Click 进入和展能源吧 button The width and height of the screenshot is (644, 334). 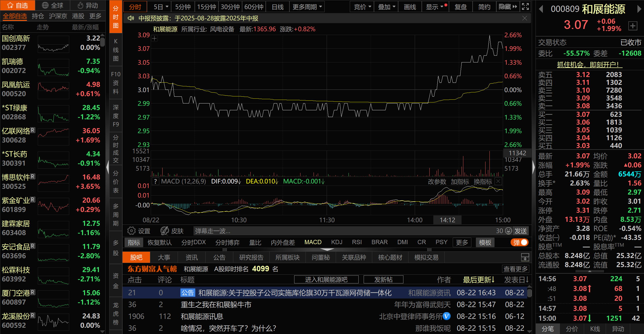coord(326,279)
